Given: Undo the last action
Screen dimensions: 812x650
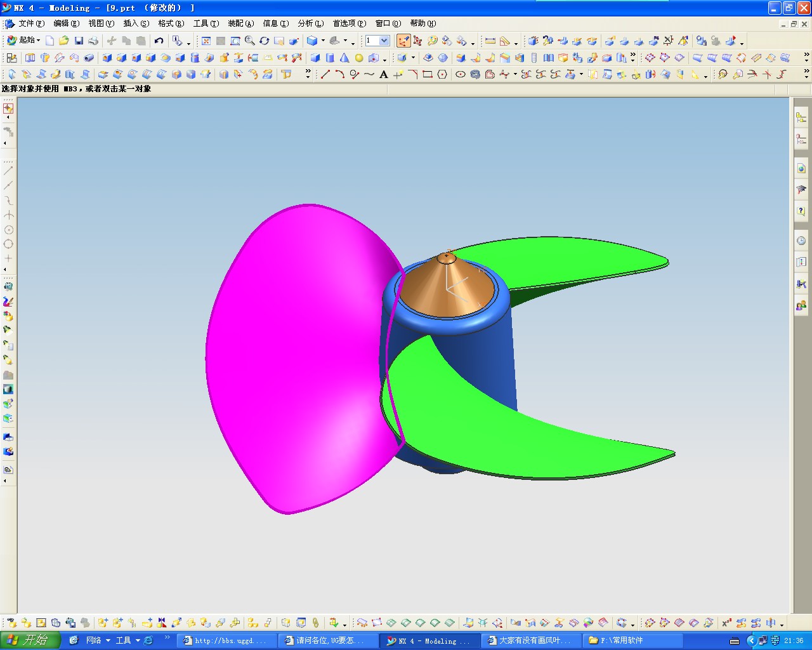Looking at the screenshot, I should pyautogui.click(x=159, y=41).
